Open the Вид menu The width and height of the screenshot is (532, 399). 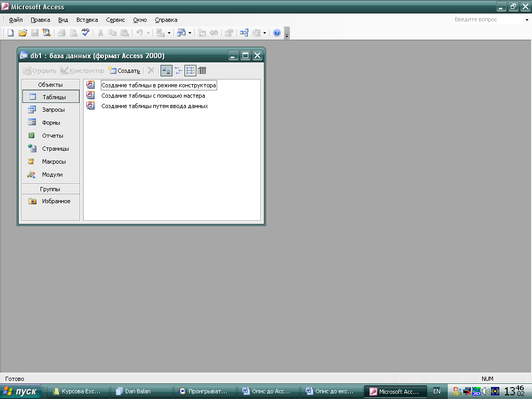point(63,20)
